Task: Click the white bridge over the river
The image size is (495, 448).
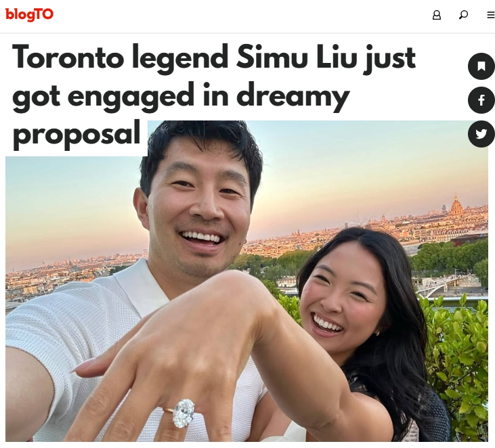Action: [440, 286]
